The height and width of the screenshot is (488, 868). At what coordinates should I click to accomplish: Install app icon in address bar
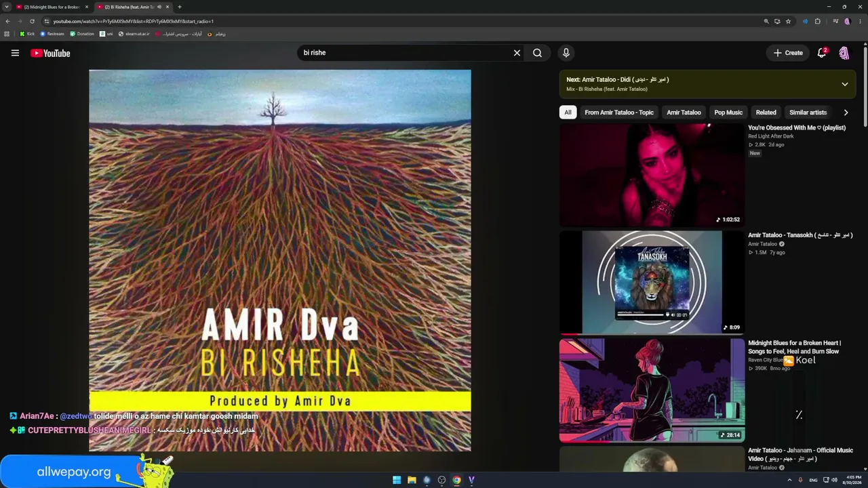point(777,21)
